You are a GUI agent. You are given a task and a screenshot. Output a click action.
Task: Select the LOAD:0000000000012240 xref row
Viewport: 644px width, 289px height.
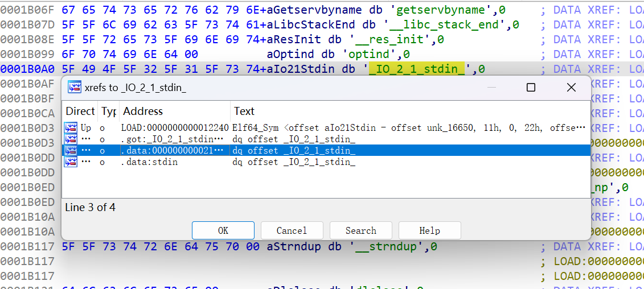point(326,127)
